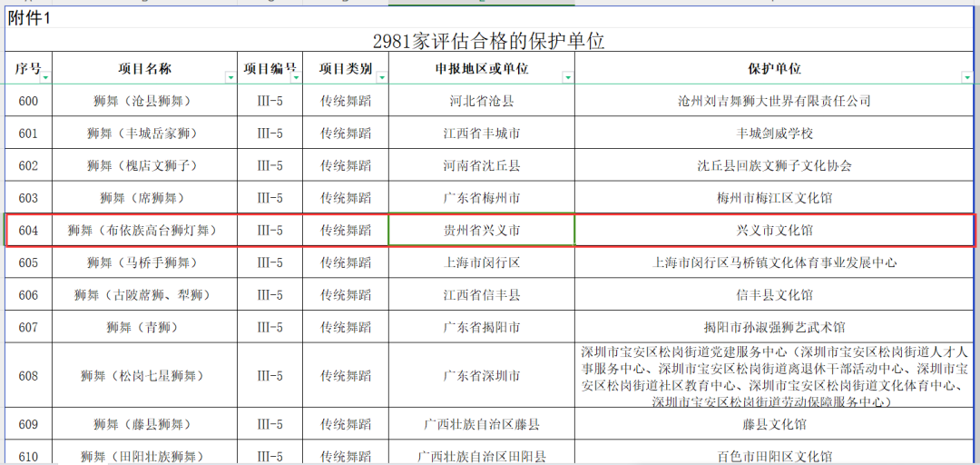The width and height of the screenshot is (980, 465).
Task: Click the cell 沧州刘吉舞狮大世界有限责任公司
Action: [774, 101]
